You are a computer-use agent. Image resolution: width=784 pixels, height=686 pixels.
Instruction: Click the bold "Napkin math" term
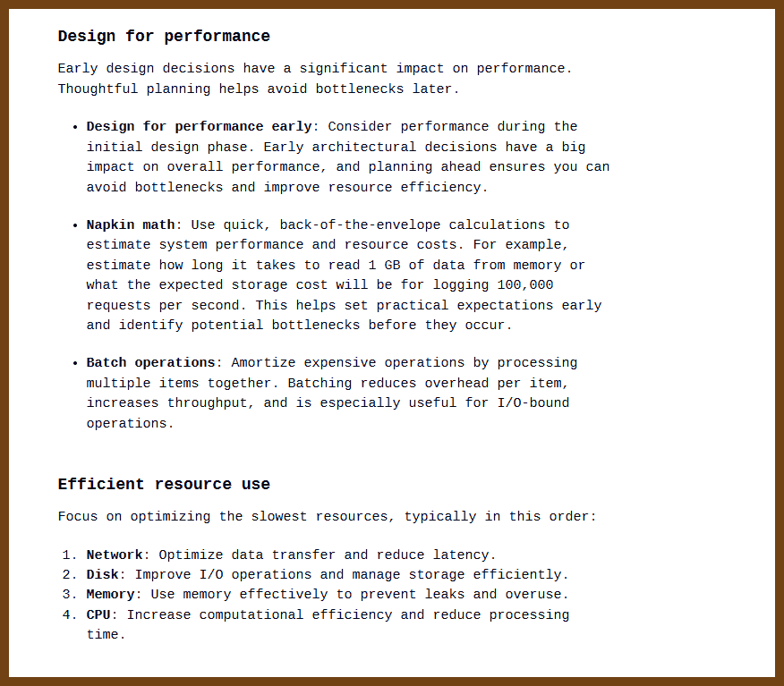click(131, 225)
